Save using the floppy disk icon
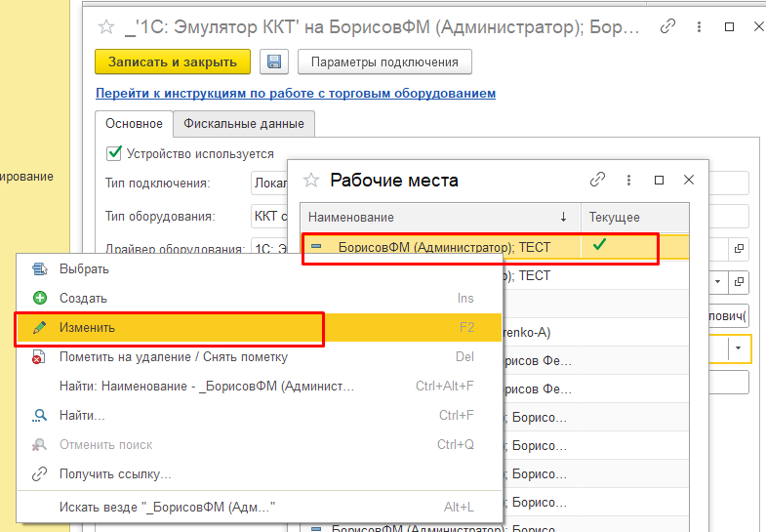This screenshot has width=766, height=532. [x=274, y=62]
